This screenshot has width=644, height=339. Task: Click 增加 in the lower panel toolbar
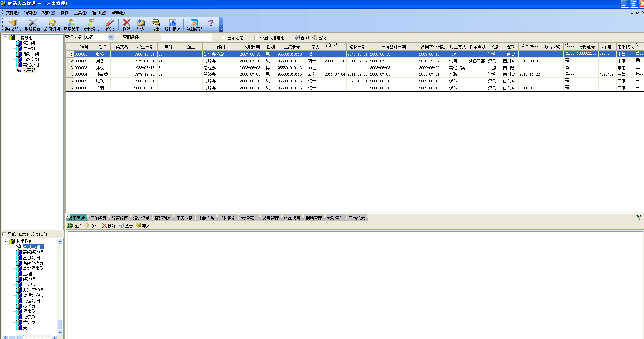[74, 226]
